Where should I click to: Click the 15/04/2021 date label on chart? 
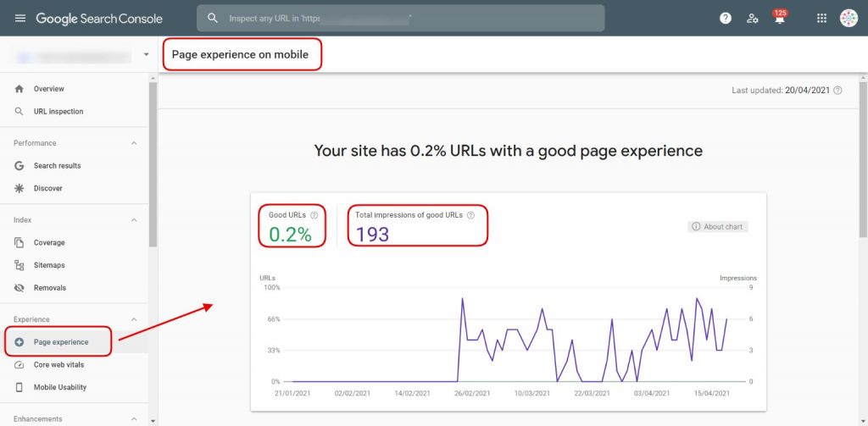click(712, 394)
